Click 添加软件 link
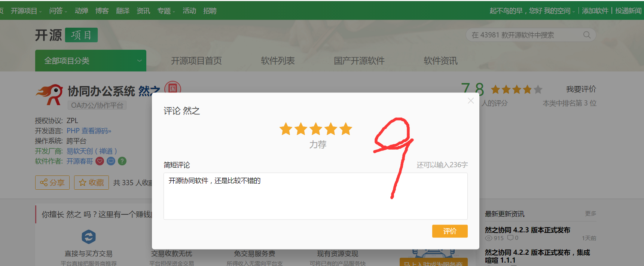This screenshot has width=644, height=266. pos(595,11)
